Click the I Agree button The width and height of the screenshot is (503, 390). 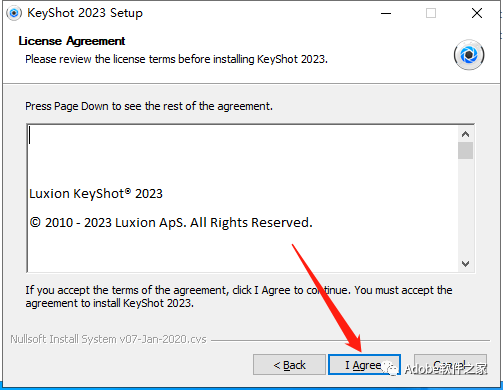pyautogui.click(x=364, y=365)
